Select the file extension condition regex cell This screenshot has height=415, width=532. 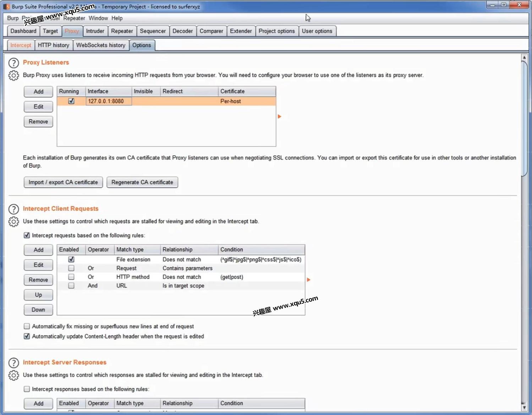pyautogui.click(x=261, y=259)
